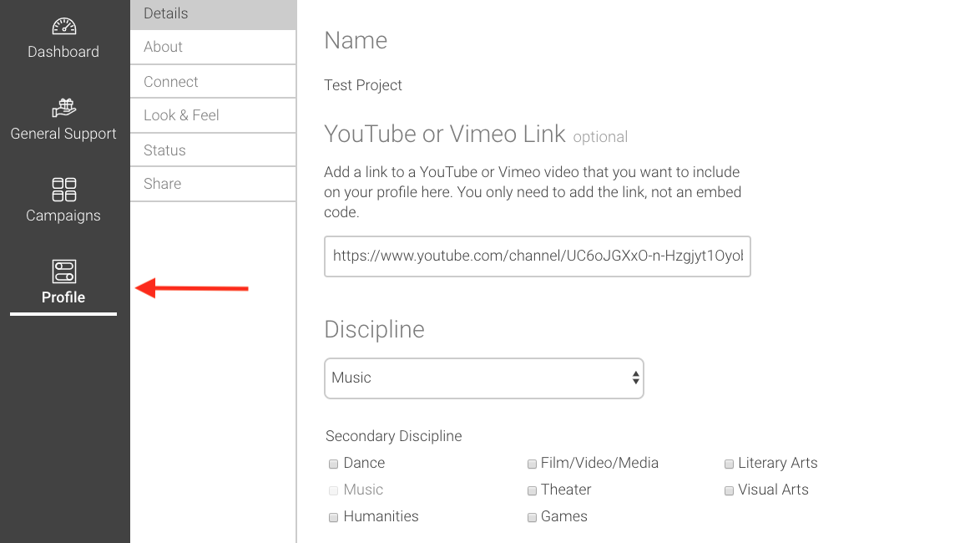Check the Dance secondary discipline
The width and height of the screenshot is (980, 543).
point(334,464)
